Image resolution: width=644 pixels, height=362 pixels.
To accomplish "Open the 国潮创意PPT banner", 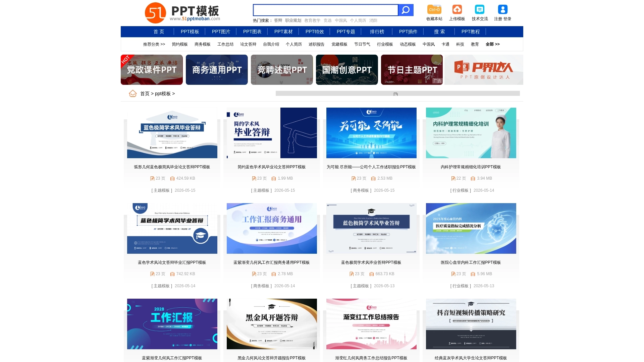I will 347,70.
